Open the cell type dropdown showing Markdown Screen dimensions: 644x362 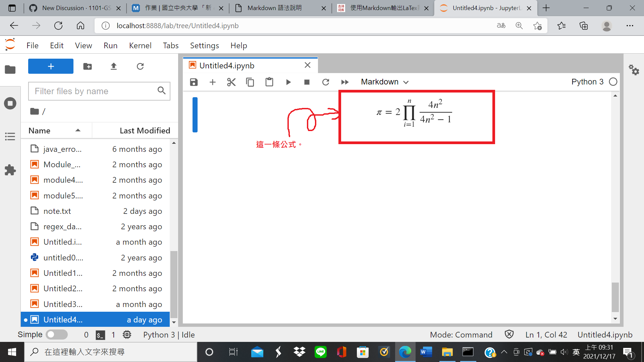[x=385, y=81]
